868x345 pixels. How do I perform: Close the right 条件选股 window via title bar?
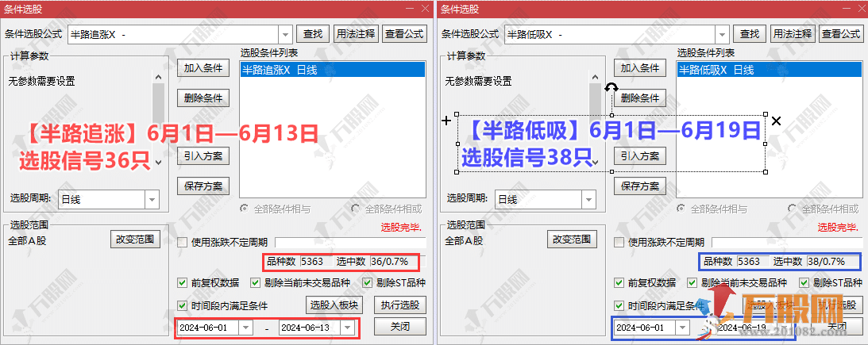[859, 7]
